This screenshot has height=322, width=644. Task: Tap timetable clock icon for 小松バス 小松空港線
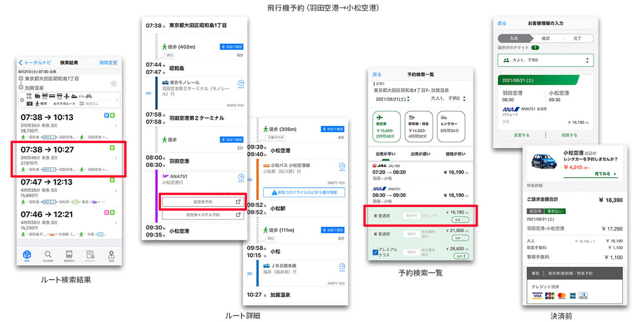click(x=342, y=166)
